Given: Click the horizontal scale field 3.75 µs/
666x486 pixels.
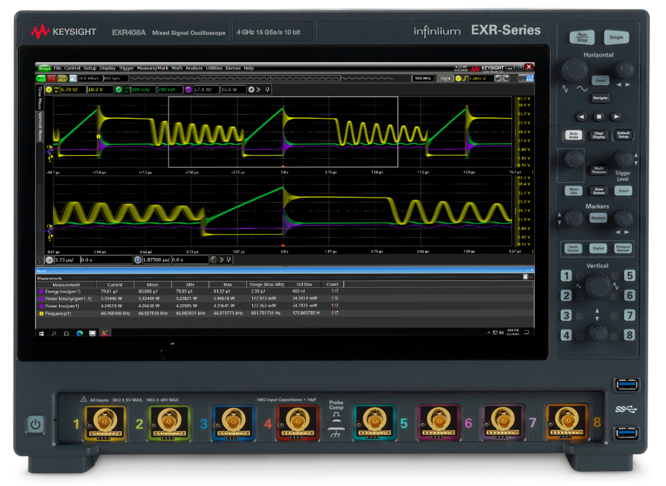Looking at the screenshot, I should (x=67, y=260).
